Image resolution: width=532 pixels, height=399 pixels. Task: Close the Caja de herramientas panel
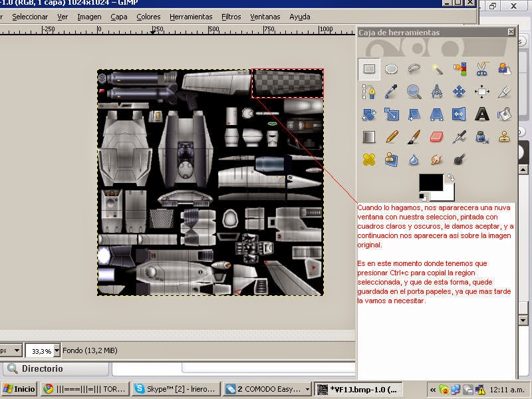tap(511, 32)
